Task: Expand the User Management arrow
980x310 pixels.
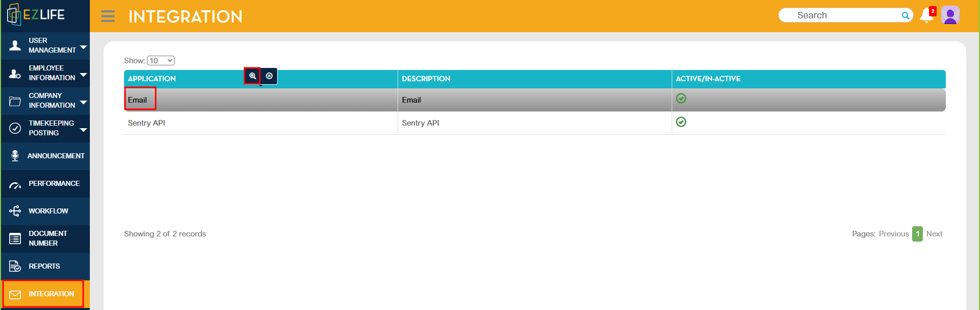Action: click(x=83, y=47)
